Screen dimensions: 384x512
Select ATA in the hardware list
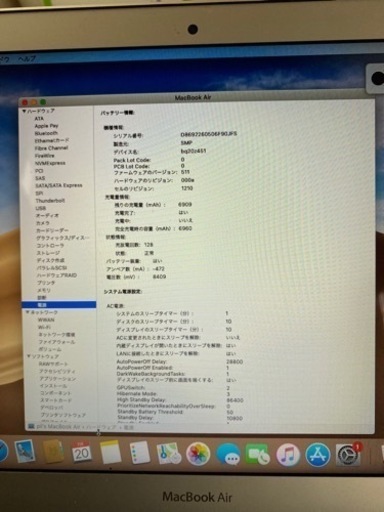39,118
